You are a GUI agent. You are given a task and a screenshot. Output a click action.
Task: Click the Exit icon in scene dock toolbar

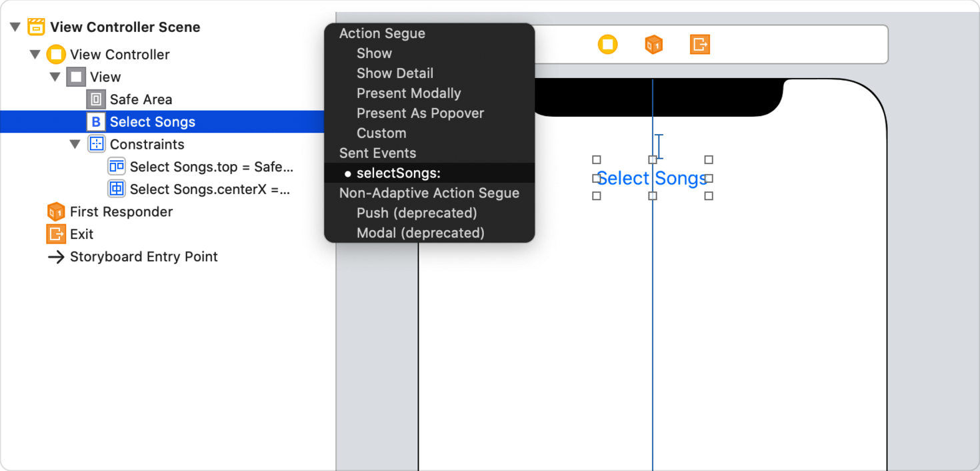(699, 44)
